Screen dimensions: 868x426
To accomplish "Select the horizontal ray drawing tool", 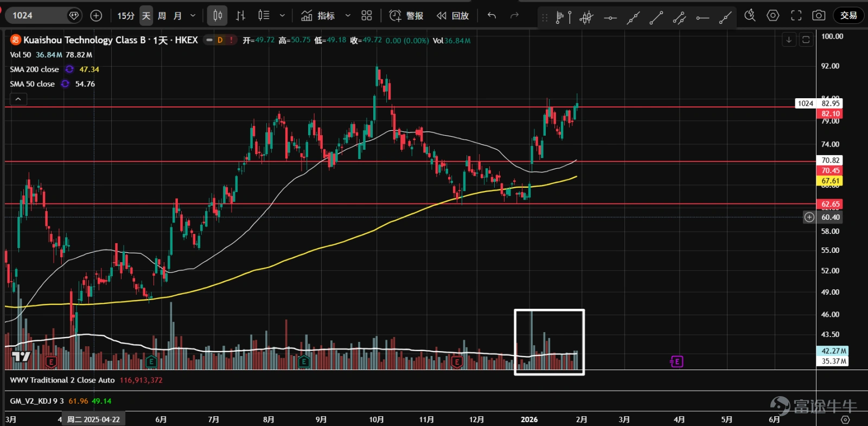I will point(703,17).
